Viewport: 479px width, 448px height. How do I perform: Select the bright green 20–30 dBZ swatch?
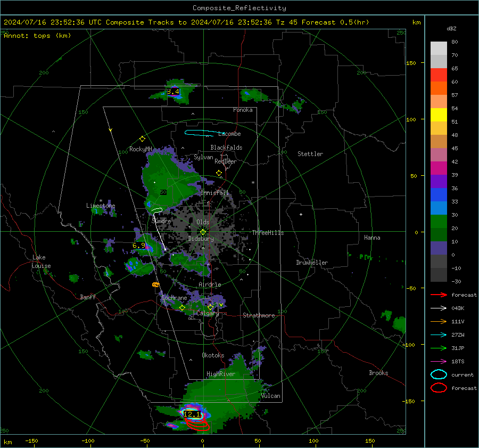[x=439, y=222]
